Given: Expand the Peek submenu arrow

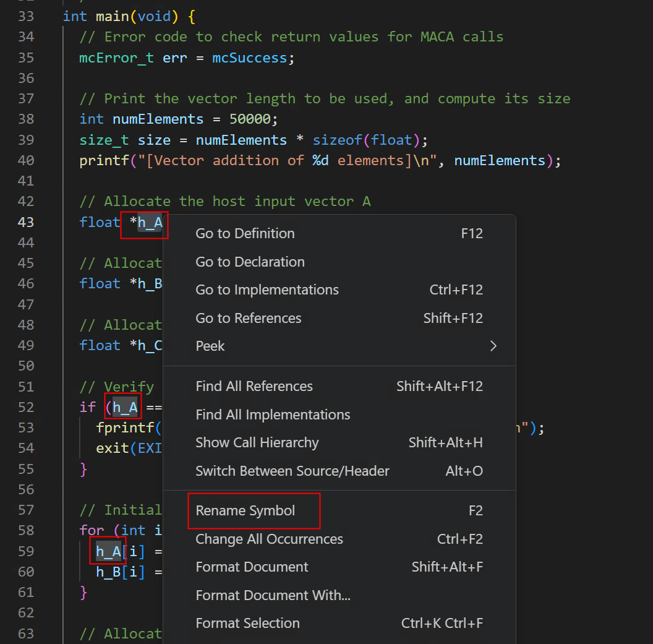Looking at the screenshot, I should 493,346.
